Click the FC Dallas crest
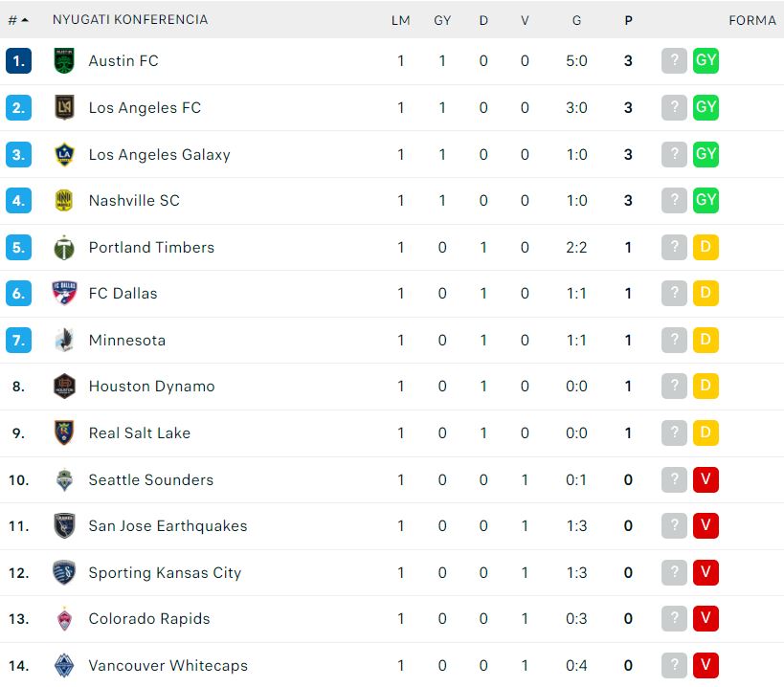 pyautogui.click(x=64, y=294)
